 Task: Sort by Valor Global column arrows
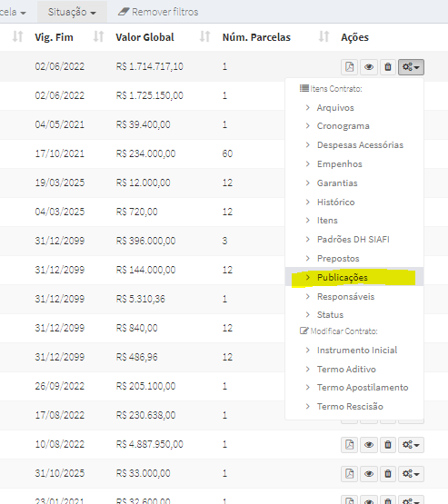(204, 36)
